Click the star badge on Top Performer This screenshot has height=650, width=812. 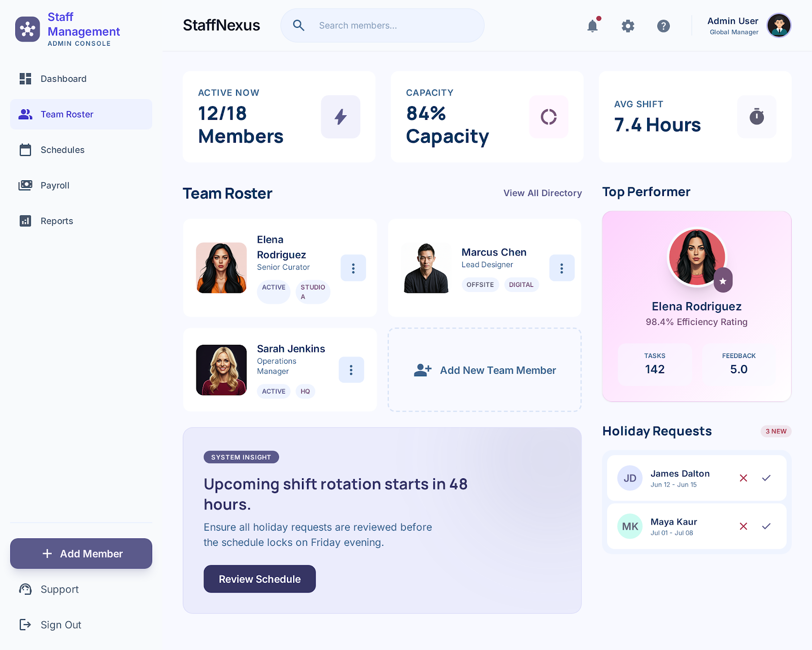723,281
